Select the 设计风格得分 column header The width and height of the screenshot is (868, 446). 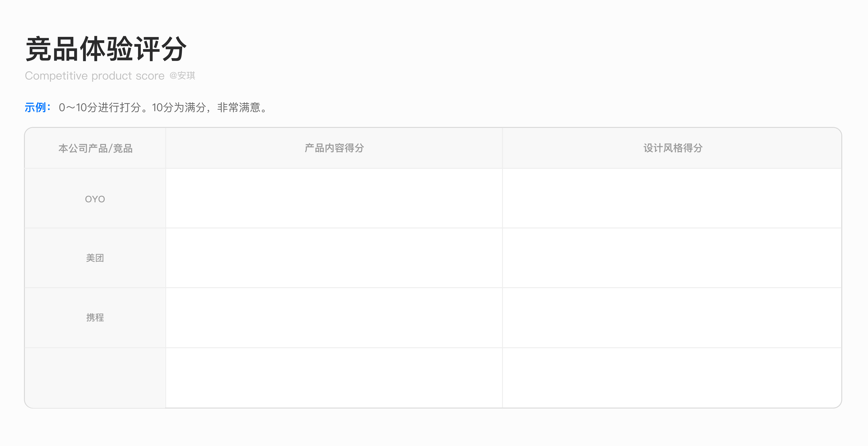click(673, 148)
